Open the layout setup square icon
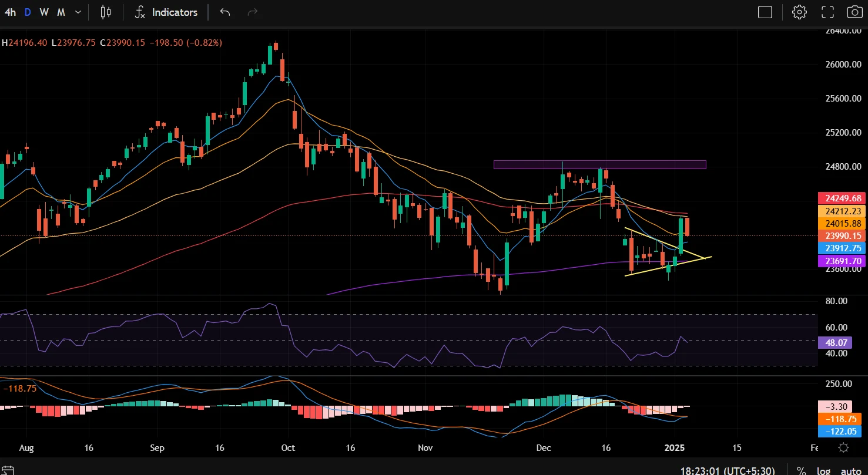868x475 pixels. 765,12
